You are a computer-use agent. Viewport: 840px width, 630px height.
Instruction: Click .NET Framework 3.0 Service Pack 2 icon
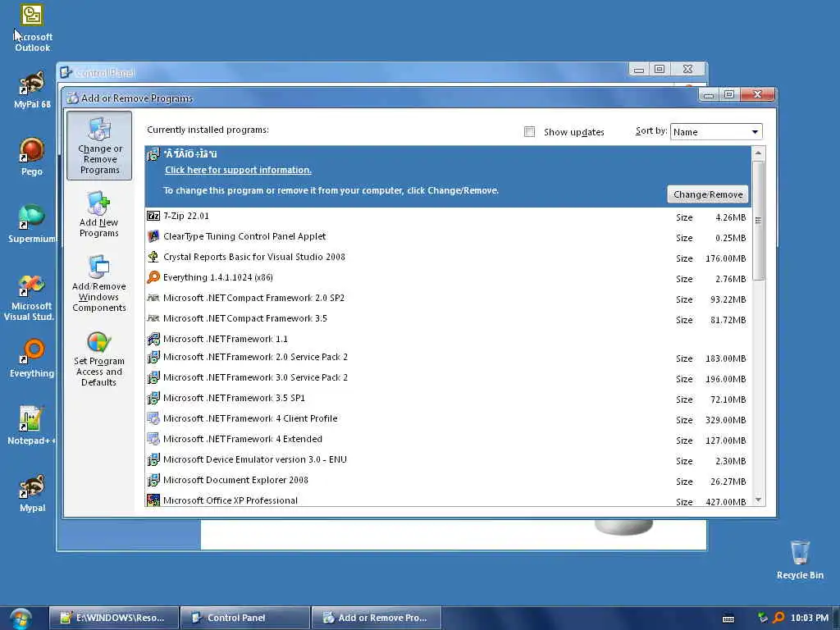pos(153,377)
